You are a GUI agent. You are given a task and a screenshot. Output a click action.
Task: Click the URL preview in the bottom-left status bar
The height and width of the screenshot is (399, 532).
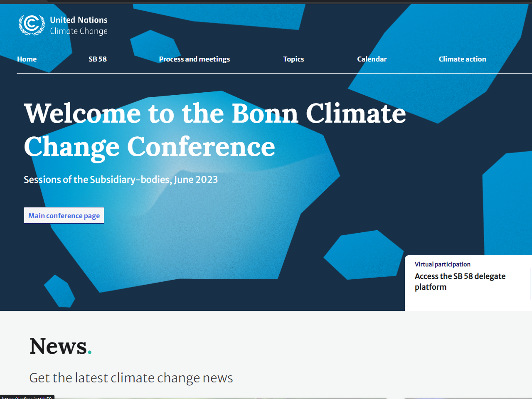pyautogui.click(x=27, y=397)
